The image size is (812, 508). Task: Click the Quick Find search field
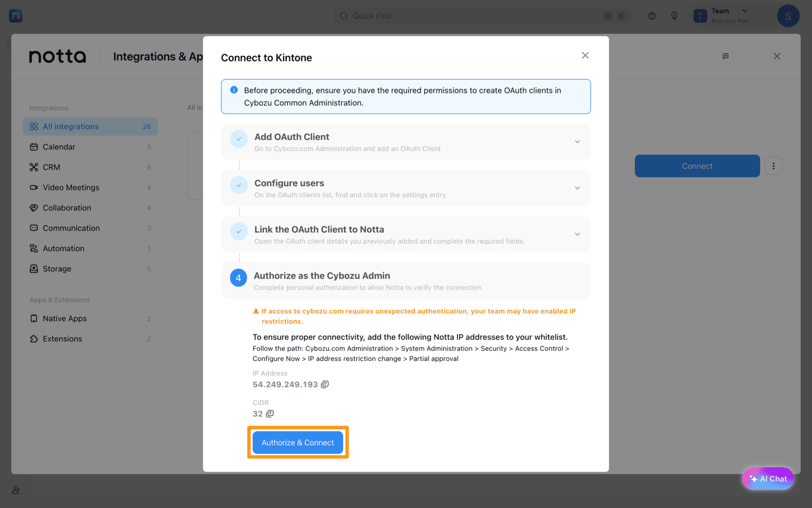coord(482,16)
